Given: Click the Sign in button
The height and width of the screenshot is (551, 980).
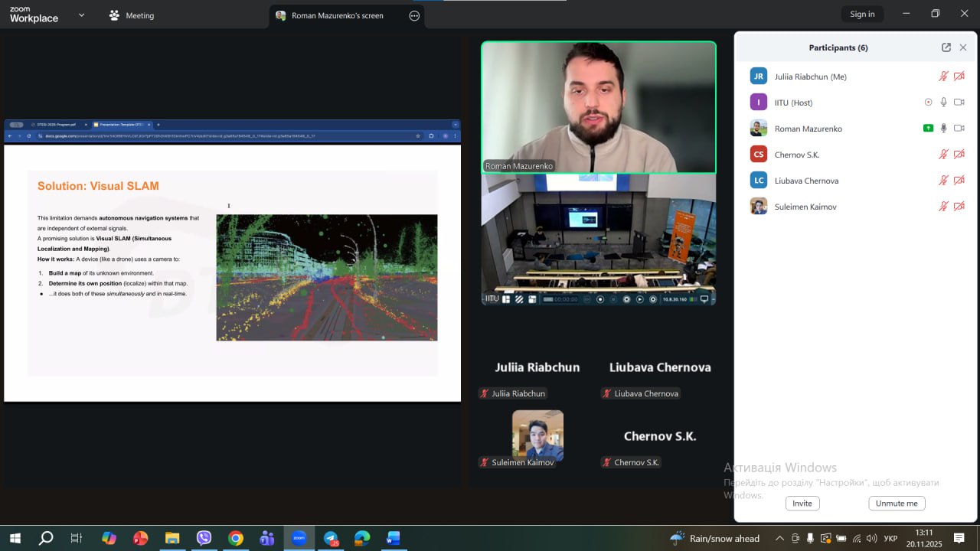Looking at the screenshot, I should 862,14.
